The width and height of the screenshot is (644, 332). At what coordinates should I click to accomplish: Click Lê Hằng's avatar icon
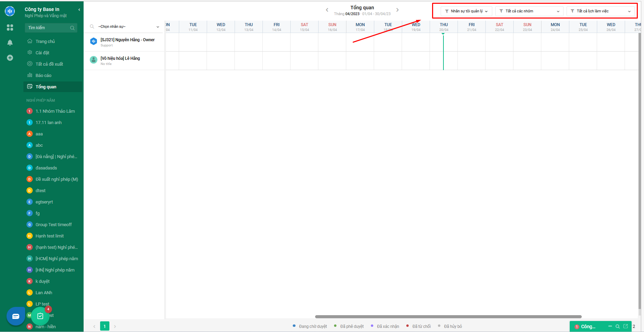point(94,60)
